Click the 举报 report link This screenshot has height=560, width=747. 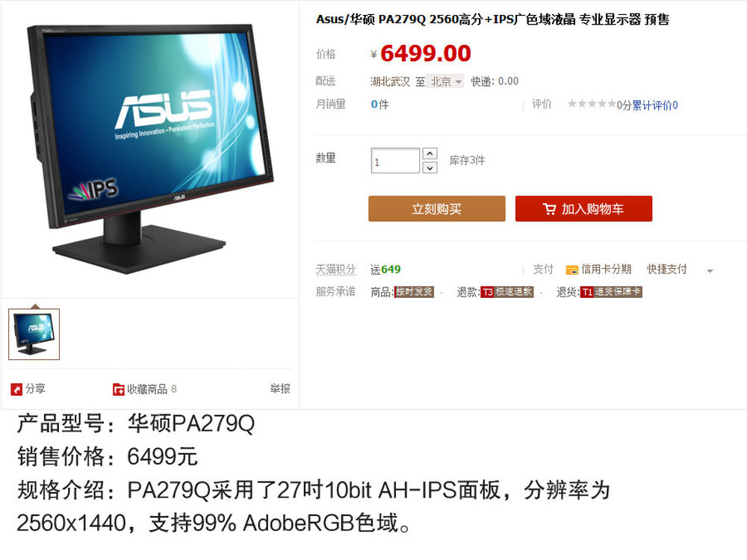tap(280, 388)
